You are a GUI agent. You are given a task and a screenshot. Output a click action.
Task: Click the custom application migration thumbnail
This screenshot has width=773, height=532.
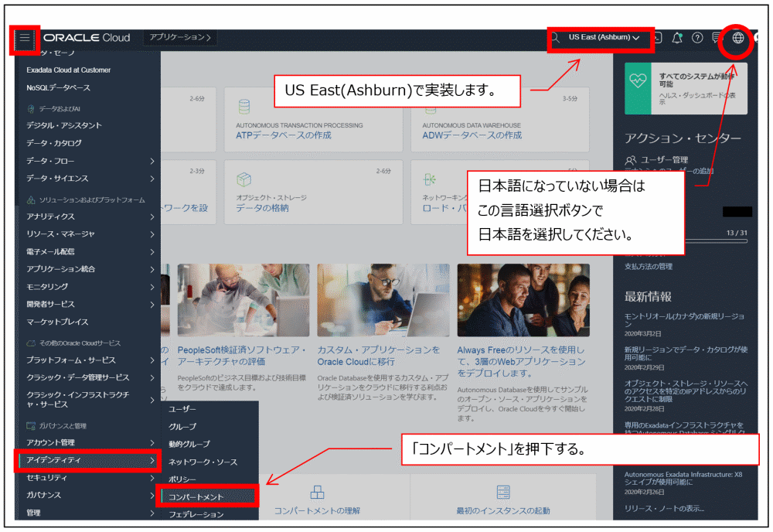[x=383, y=300]
